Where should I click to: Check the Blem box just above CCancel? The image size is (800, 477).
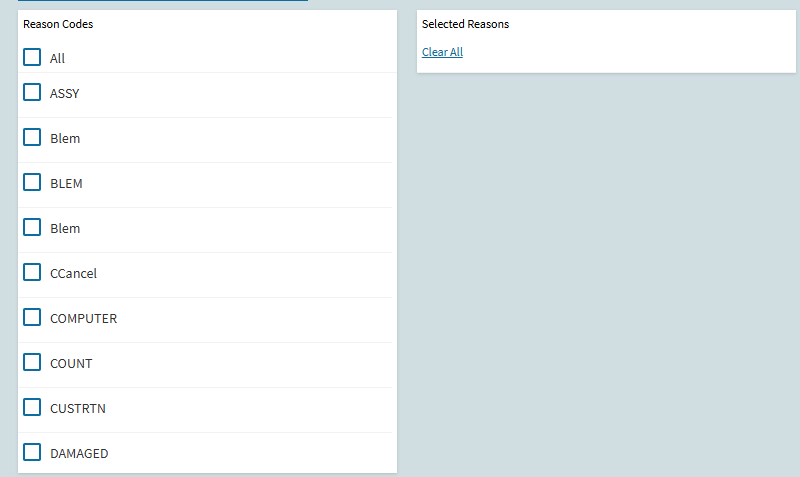coord(32,227)
